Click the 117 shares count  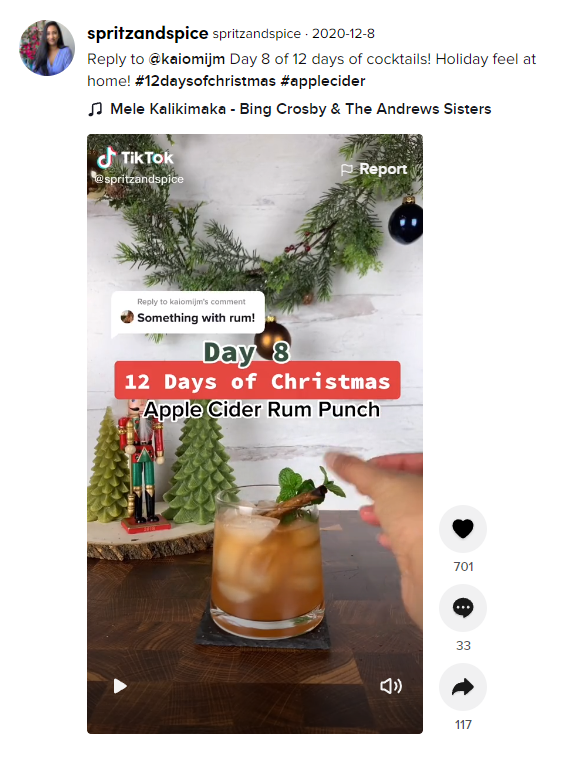click(463, 725)
